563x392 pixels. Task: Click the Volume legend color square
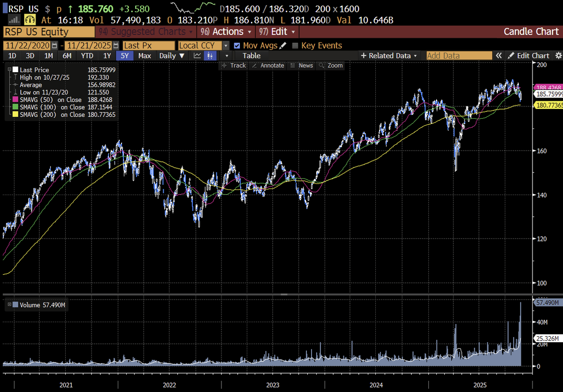click(x=15, y=305)
